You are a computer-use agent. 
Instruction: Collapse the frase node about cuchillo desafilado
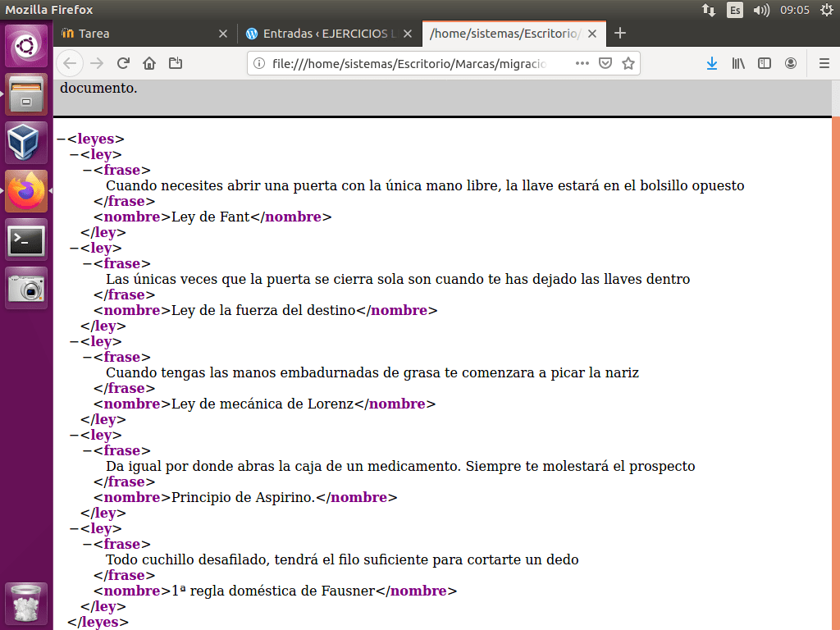coord(87,545)
